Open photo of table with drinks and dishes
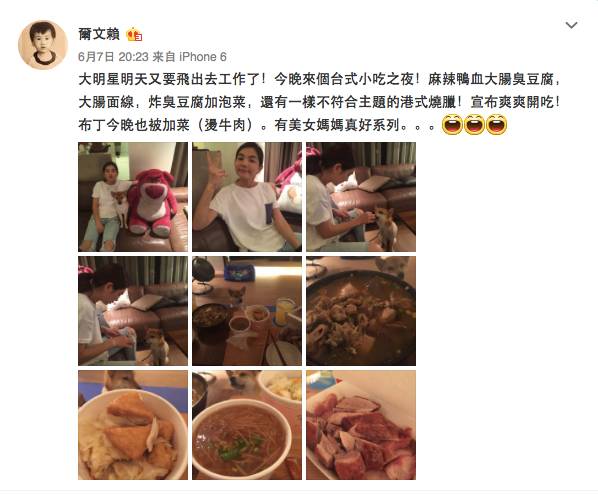 pyautogui.click(x=247, y=311)
